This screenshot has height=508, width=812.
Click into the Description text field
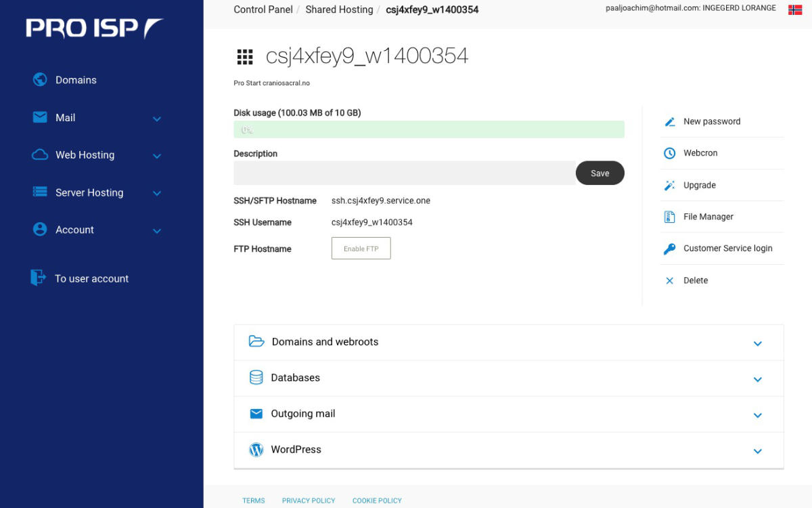click(404, 173)
